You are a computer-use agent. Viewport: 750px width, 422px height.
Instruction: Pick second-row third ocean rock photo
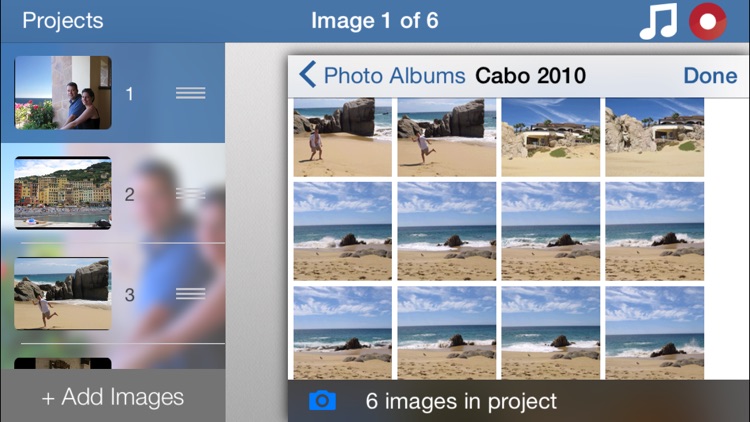[x=551, y=232]
